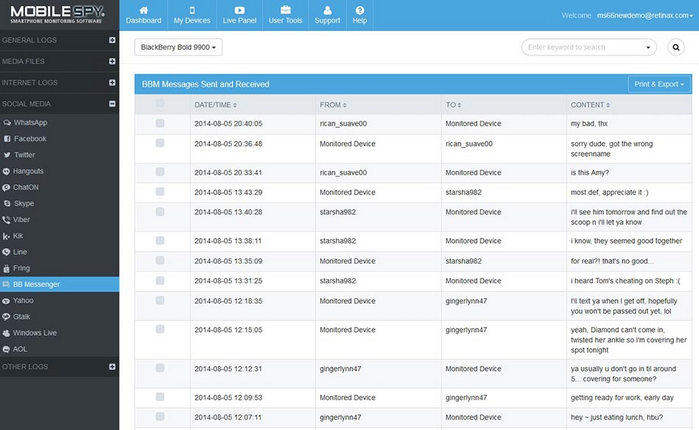Click the search magnifier button
699x430 pixels.
[x=676, y=47]
